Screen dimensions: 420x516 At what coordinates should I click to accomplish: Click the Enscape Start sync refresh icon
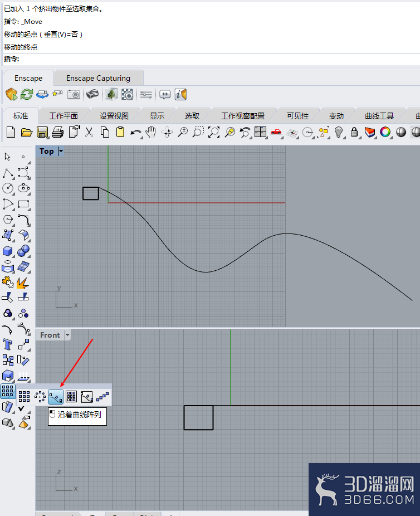coord(27,94)
